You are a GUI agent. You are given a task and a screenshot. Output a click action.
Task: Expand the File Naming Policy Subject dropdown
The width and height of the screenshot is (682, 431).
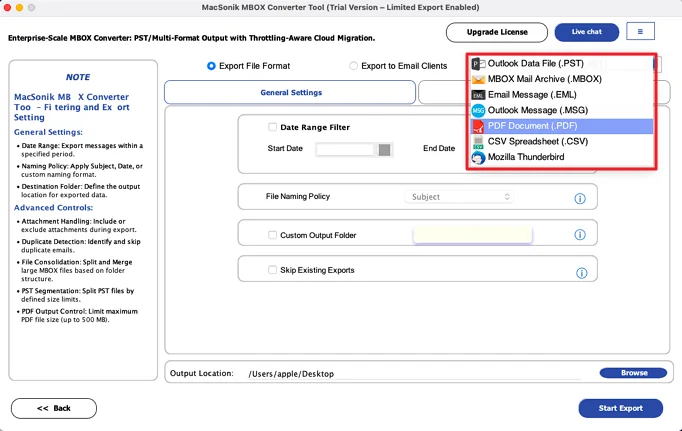click(459, 197)
